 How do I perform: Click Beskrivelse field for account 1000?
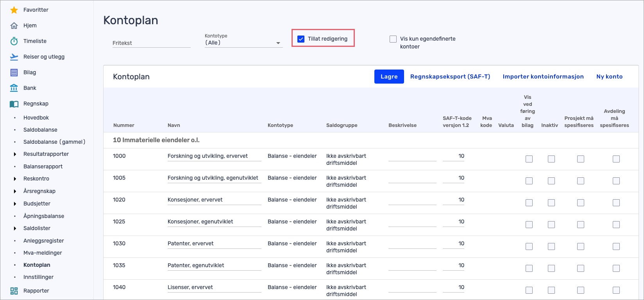(412, 156)
